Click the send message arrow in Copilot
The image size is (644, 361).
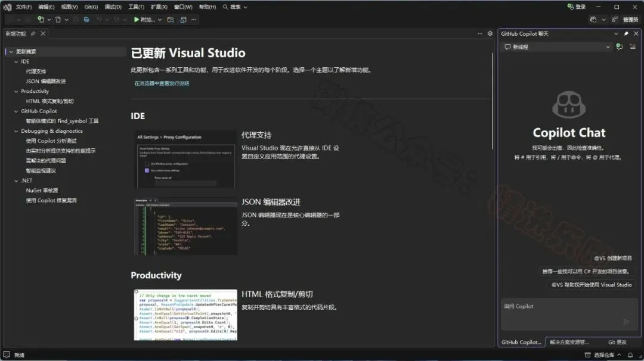click(x=626, y=322)
